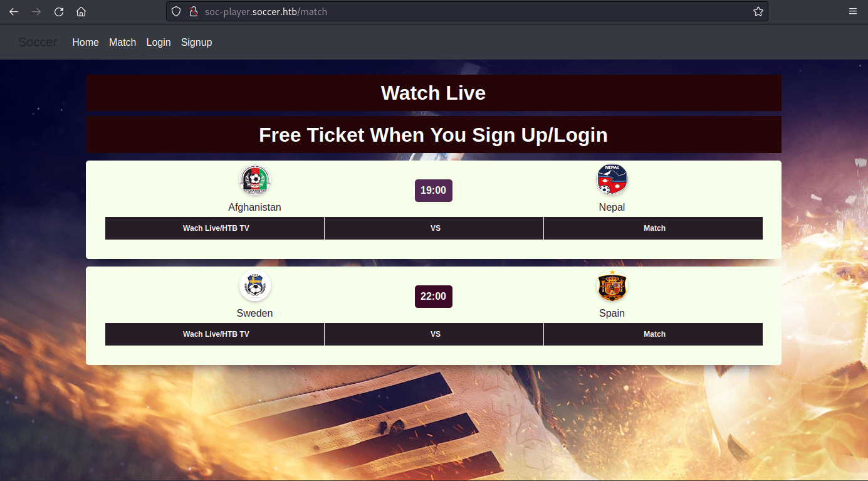Click the Soccer brand logo text

(38, 42)
